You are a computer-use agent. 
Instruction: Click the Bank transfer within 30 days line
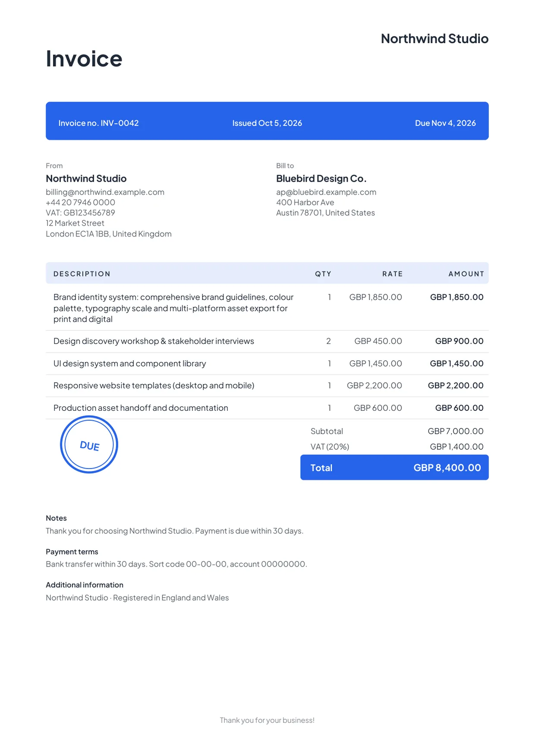click(x=176, y=564)
